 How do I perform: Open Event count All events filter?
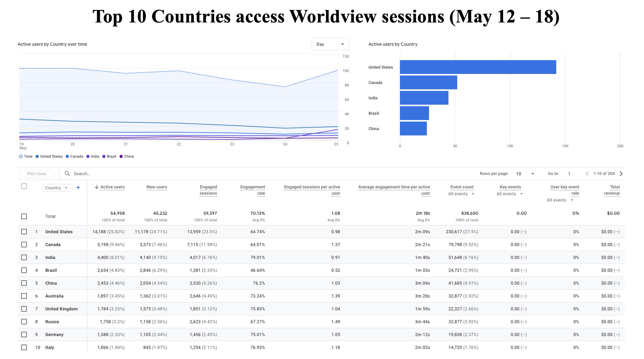click(x=461, y=194)
